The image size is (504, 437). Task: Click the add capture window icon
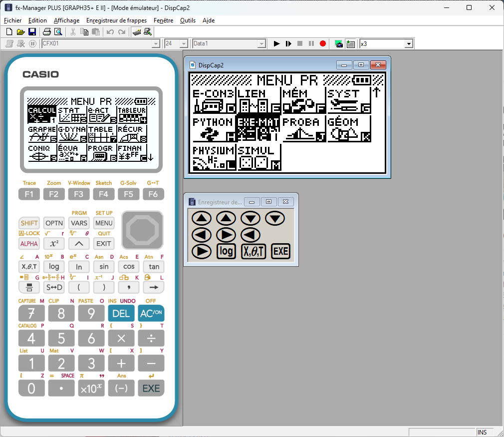(x=350, y=43)
